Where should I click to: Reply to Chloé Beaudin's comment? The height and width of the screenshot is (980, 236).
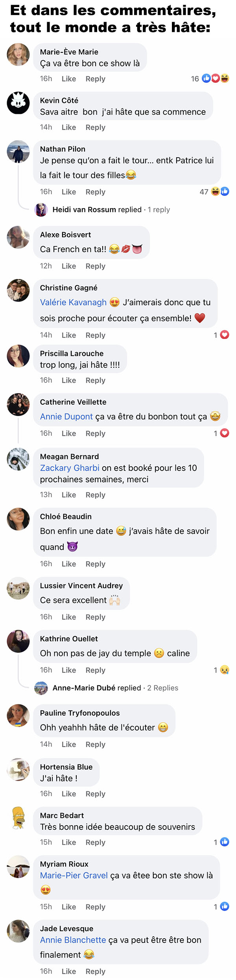(96, 564)
